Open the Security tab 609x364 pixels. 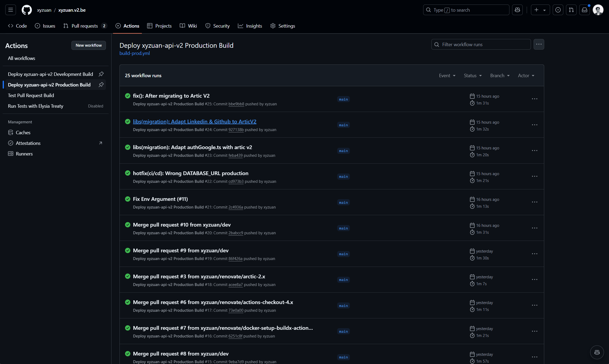click(217, 26)
